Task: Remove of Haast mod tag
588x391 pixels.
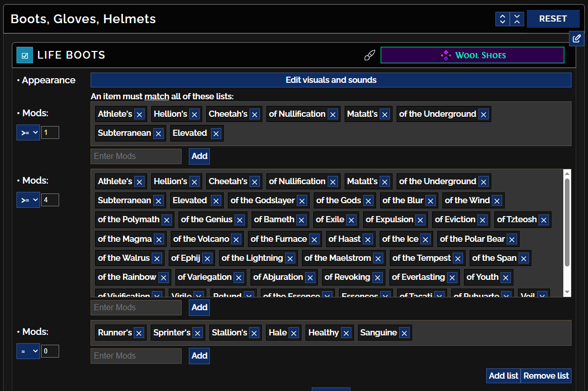Action: (x=368, y=239)
